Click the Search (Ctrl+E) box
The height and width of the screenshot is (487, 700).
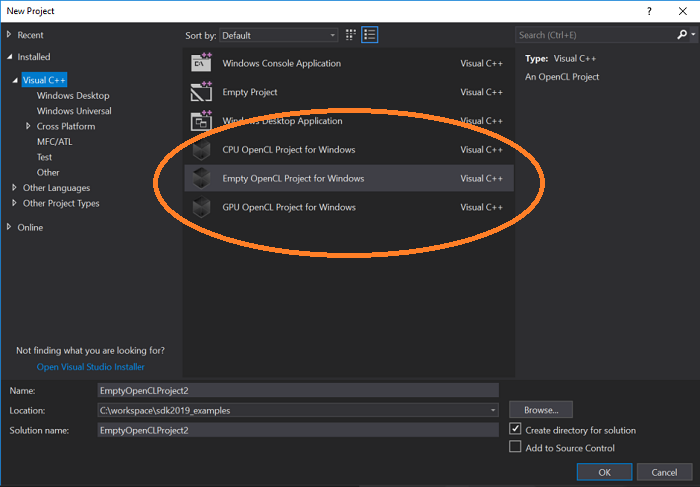pyautogui.click(x=596, y=35)
